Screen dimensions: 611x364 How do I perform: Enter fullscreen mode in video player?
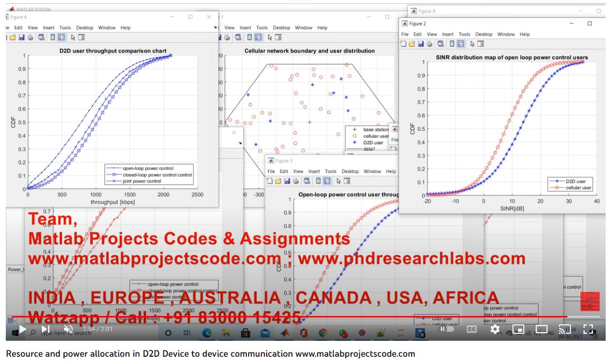pyautogui.click(x=588, y=329)
